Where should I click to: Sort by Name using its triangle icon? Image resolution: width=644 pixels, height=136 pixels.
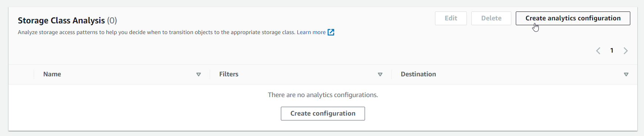coord(199,74)
